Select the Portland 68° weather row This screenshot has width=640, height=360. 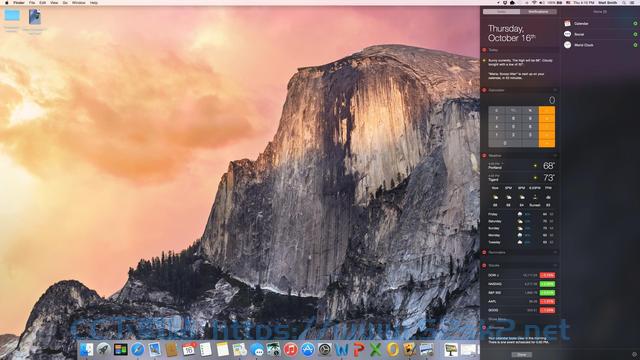521,166
